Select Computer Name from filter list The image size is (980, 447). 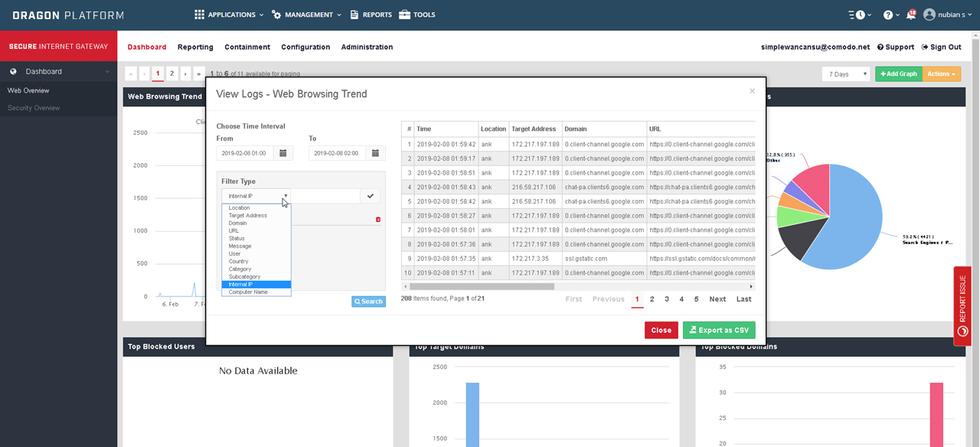pyautogui.click(x=248, y=292)
